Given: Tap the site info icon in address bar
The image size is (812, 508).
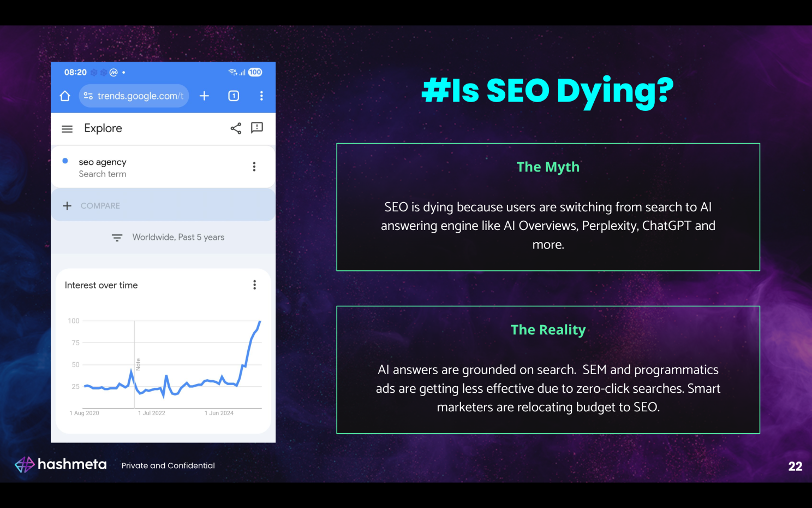Looking at the screenshot, I should pos(88,96).
